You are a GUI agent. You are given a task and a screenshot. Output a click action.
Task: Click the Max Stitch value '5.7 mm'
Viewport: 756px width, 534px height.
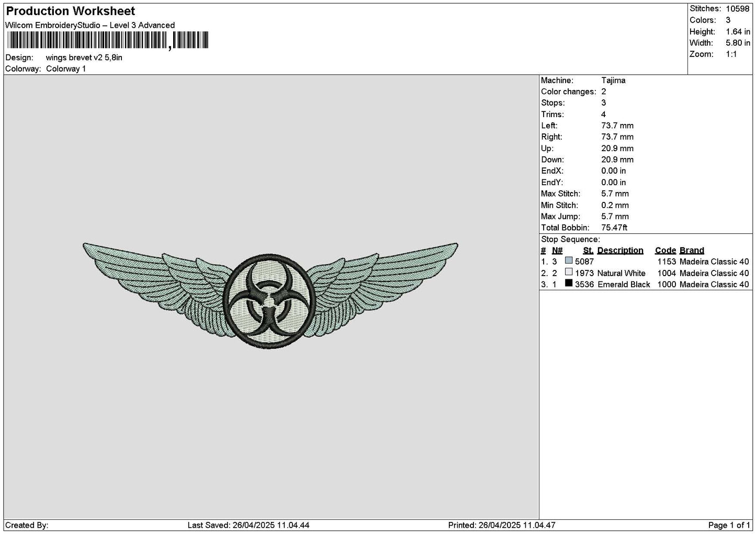click(x=615, y=194)
